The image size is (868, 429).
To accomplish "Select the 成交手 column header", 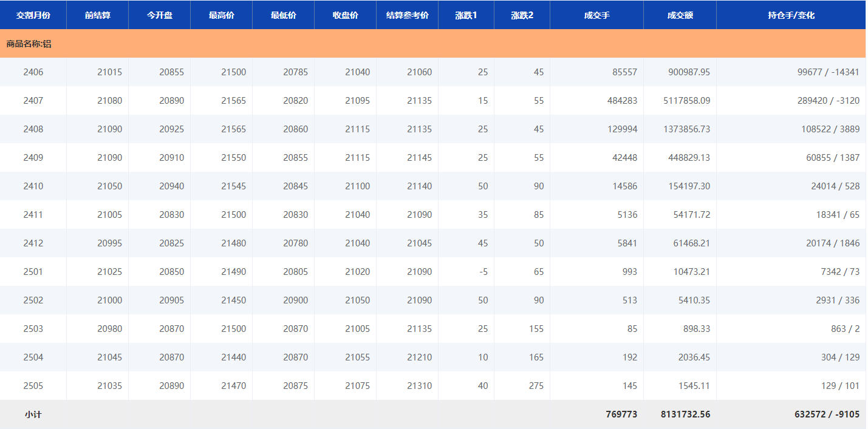I will 596,15.
